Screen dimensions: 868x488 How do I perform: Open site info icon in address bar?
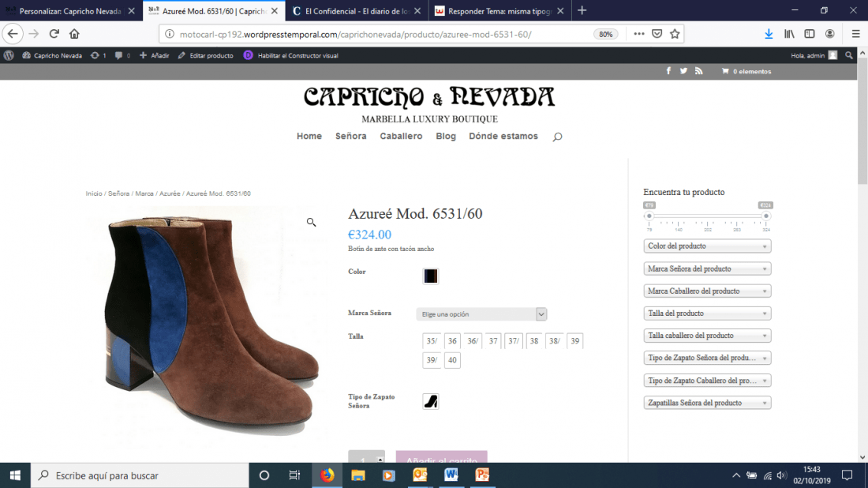(170, 34)
